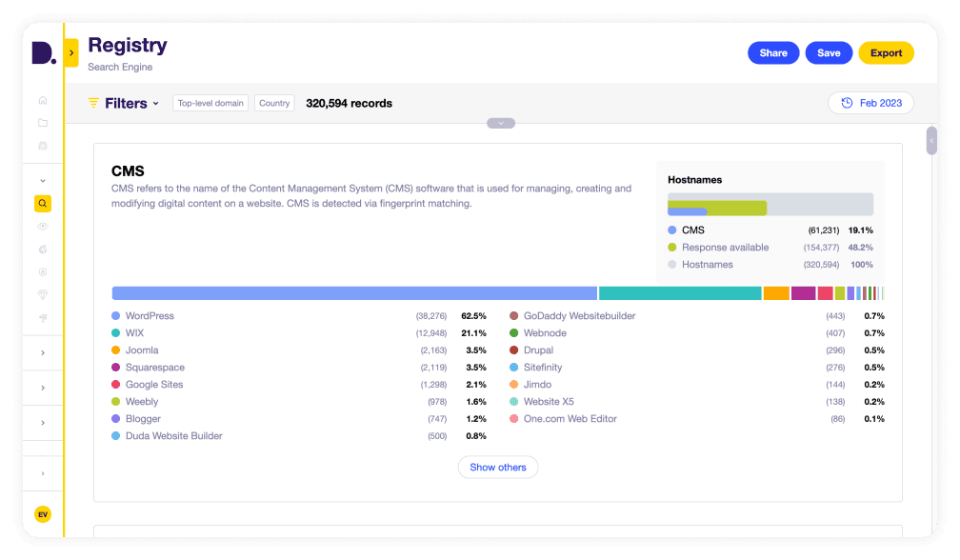
Task: Open the diamond icon in sidebar
Action: 43,295
